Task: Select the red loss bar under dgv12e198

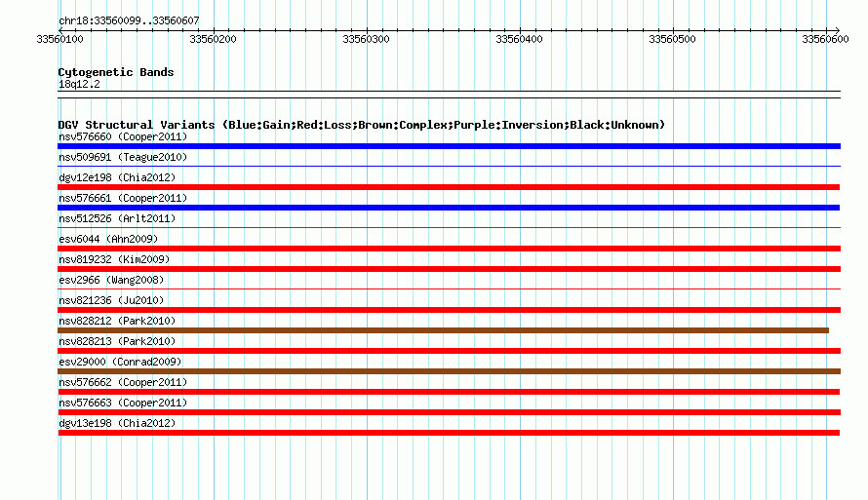Action: coord(449,187)
